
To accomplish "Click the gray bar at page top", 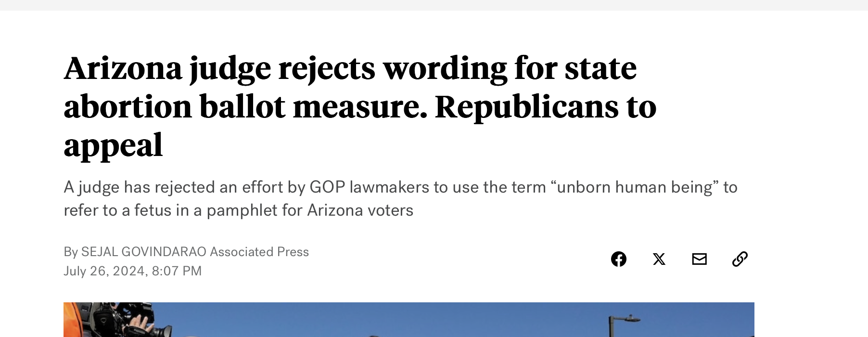I will point(434,5).
